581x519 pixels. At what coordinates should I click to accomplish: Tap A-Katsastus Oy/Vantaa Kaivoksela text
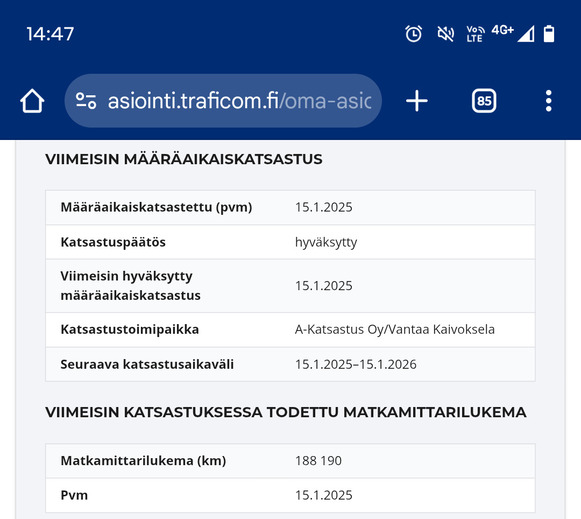tap(395, 329)
